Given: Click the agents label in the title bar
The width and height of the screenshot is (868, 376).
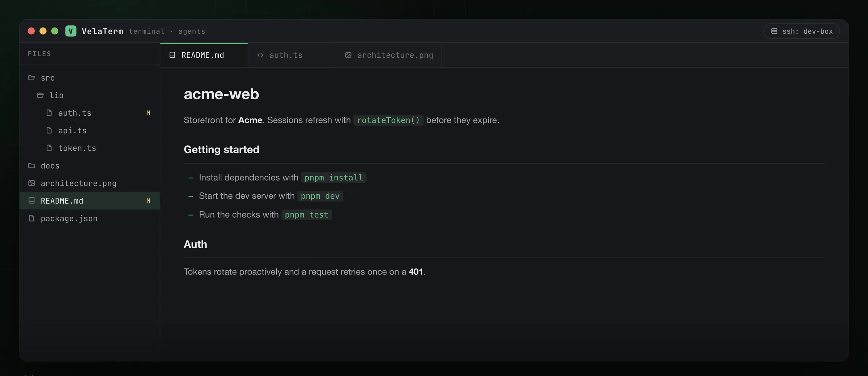Looking at the screenshot, I should click(x=192, y=31).
